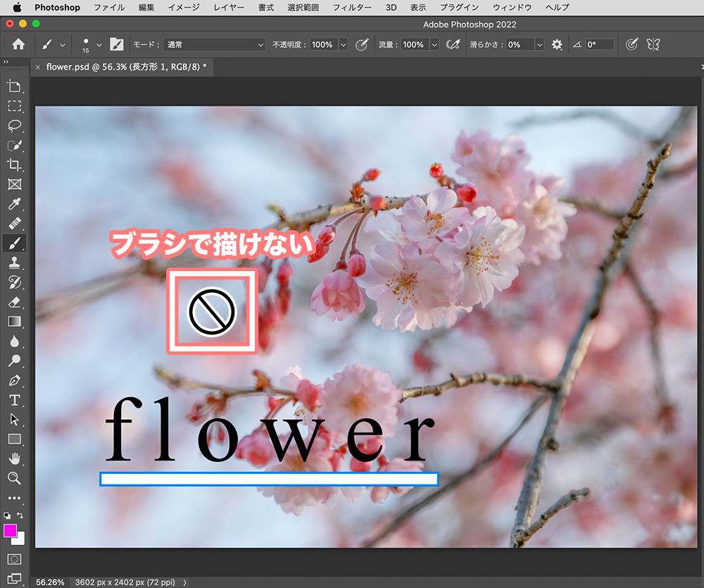Screen dimensions: 704x588
Task: Open the Apple menu
Action: click(17, 7)
